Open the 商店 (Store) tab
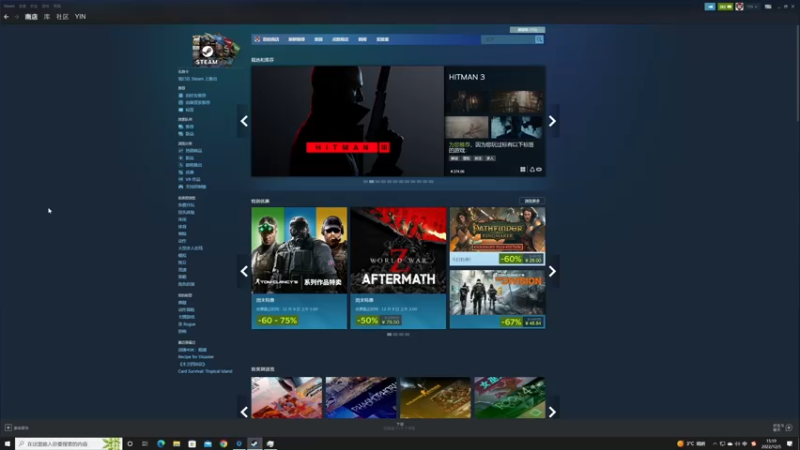Viewport: 800px width, 450px height. pyautogui.click(x=31, y=17)
